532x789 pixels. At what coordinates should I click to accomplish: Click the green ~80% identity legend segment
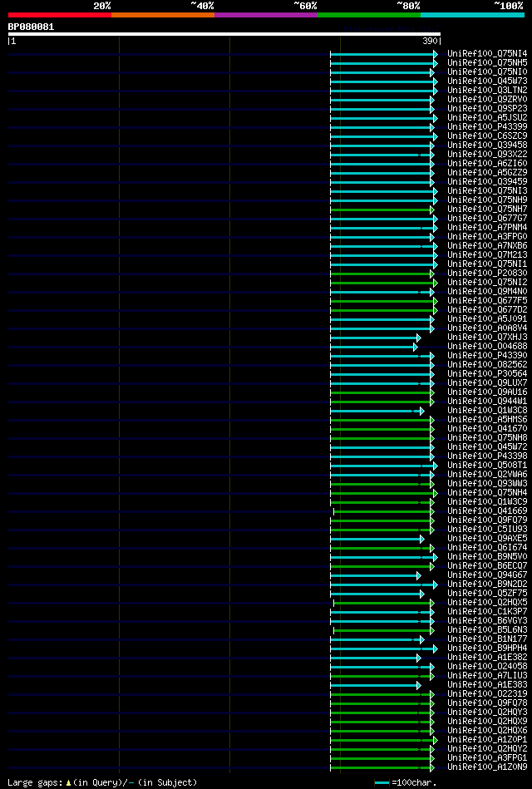pos(369,15)
